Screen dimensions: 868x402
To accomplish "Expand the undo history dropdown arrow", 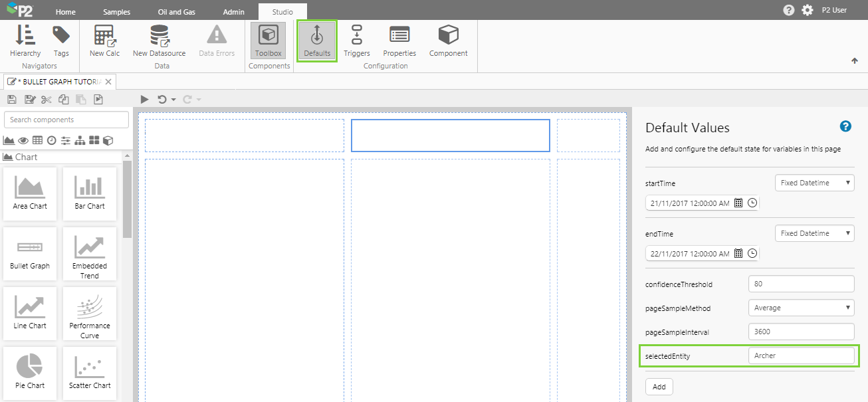I will [x=173, y=100].
